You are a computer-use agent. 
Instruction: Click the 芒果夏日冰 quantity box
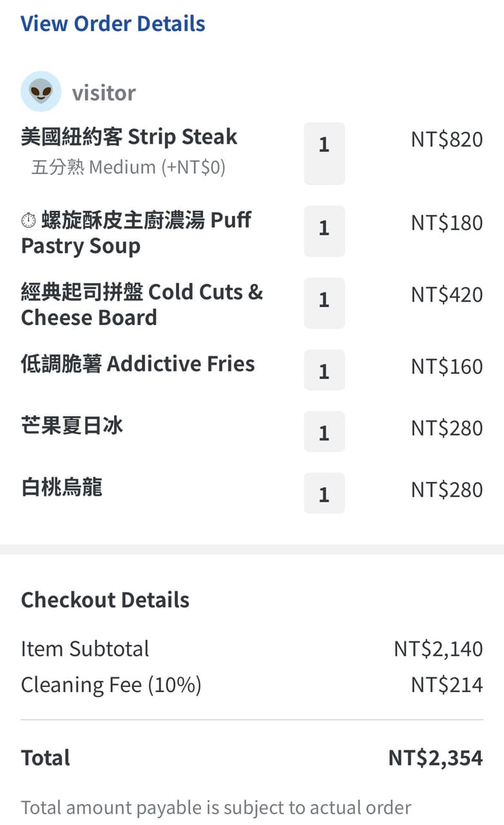(324, 432)
